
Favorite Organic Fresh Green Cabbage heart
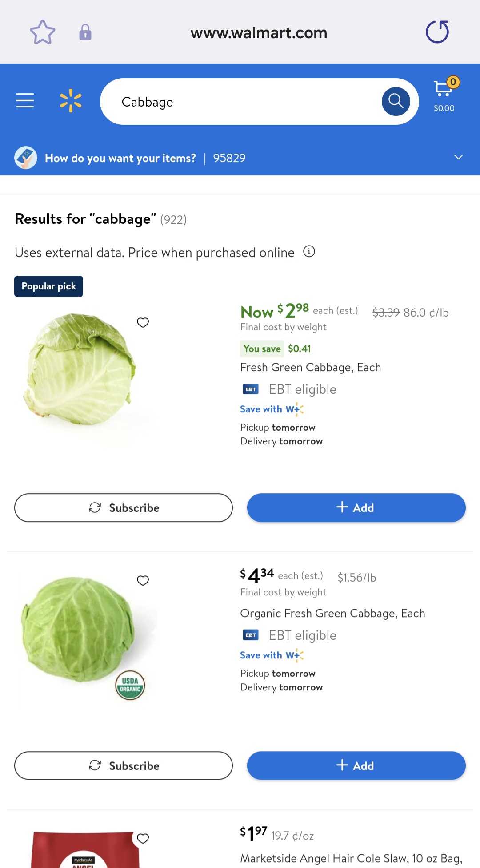pyautogui.click(x=143, y=580)
